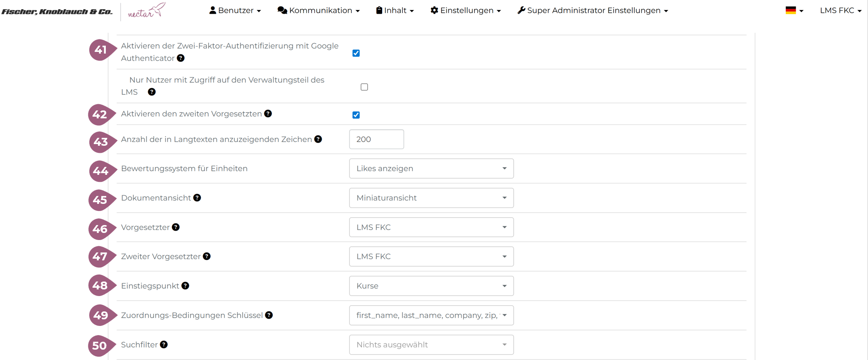Click help icon beside Zuordnungs-Bedingungen Schlüssel
Image resolution: width=868 pixels, height=360 pixels.
269,315
